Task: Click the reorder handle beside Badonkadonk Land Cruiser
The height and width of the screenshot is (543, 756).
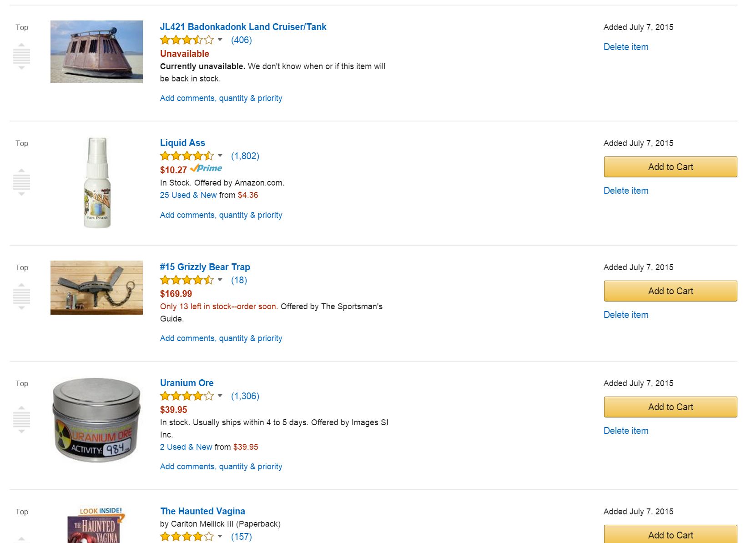Action: click(x=21, y=56)
